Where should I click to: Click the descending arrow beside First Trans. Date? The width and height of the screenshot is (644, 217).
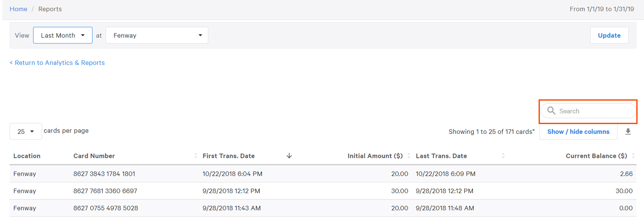click(x=289, y=156)
